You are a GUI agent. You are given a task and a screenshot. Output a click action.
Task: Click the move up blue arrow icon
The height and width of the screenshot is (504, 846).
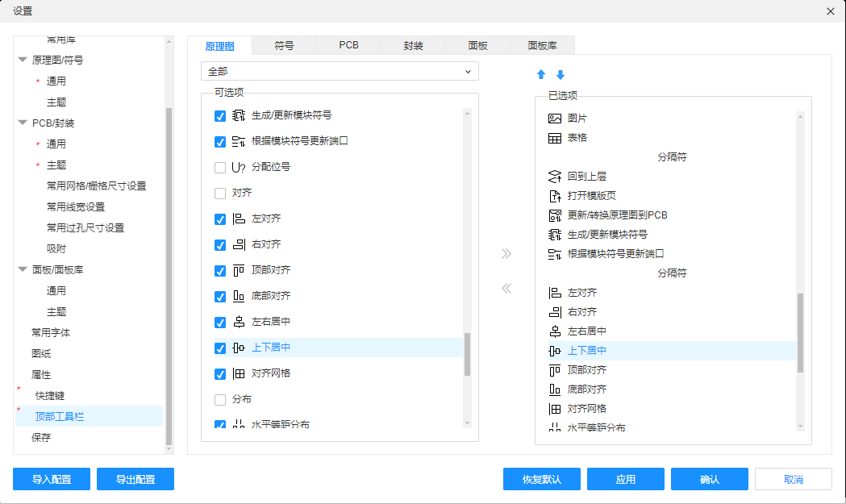point(541,75)
